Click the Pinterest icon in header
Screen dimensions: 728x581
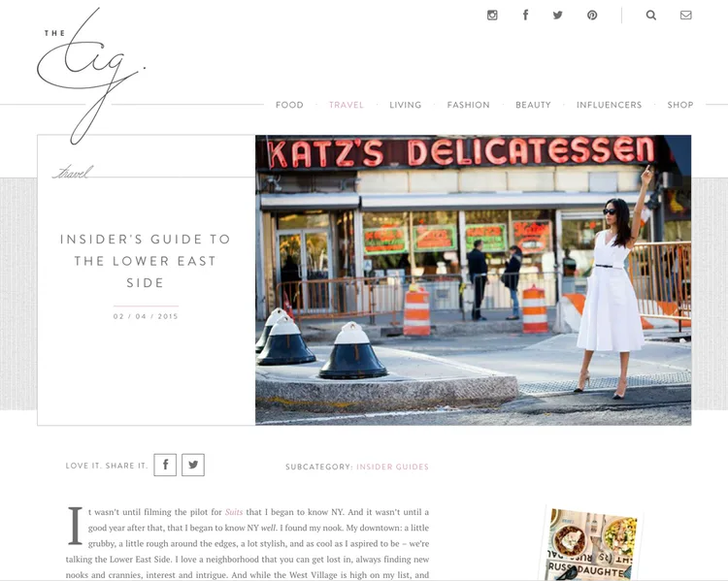pos(592,16)
